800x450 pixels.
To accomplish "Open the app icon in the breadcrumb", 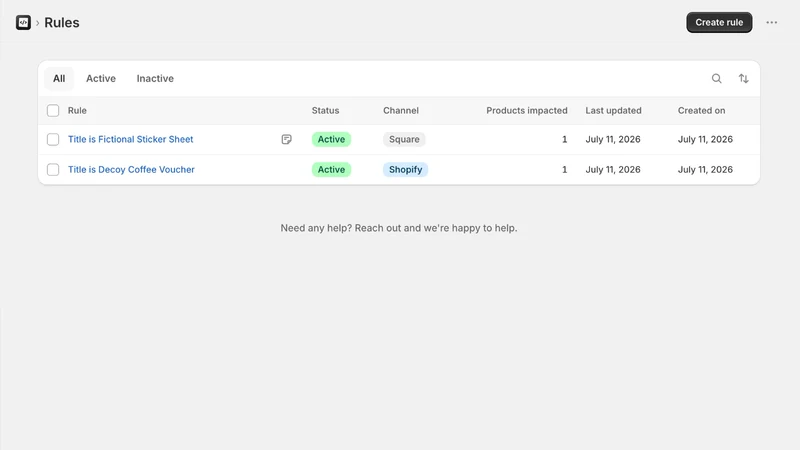I will 23,22.
